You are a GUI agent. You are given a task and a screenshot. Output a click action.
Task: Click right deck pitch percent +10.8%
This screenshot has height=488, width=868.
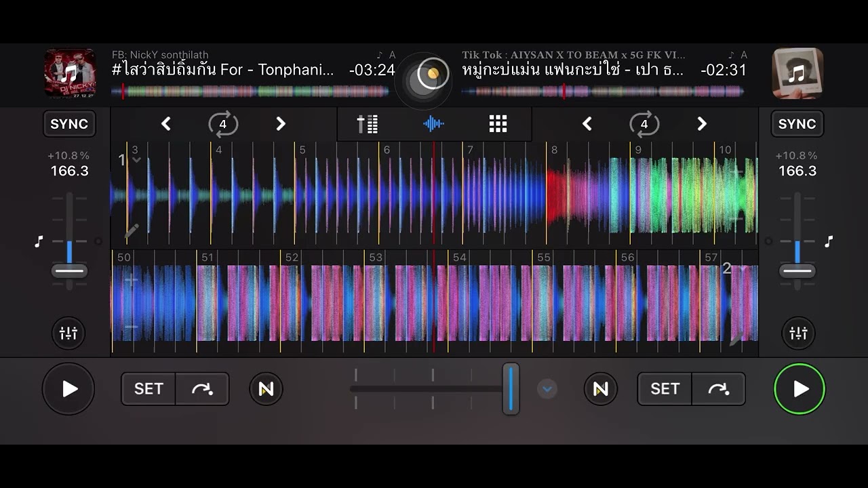click(796, 156)
